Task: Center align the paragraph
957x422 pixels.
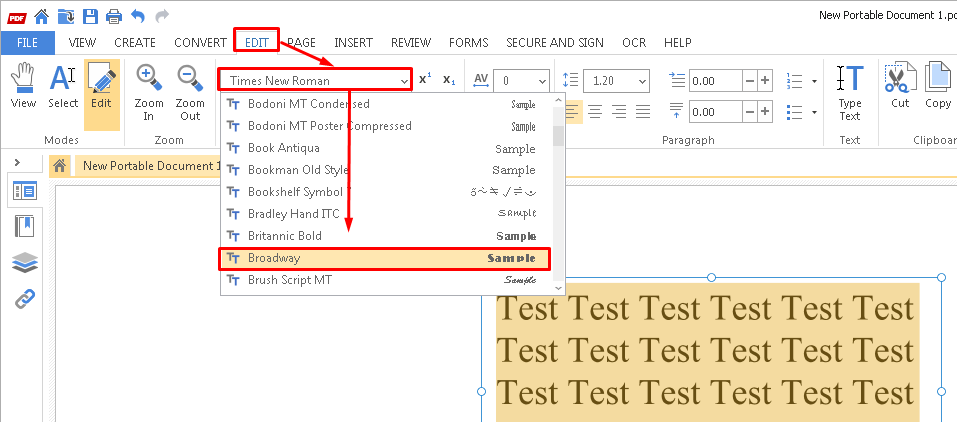Action: click(595, 111)
